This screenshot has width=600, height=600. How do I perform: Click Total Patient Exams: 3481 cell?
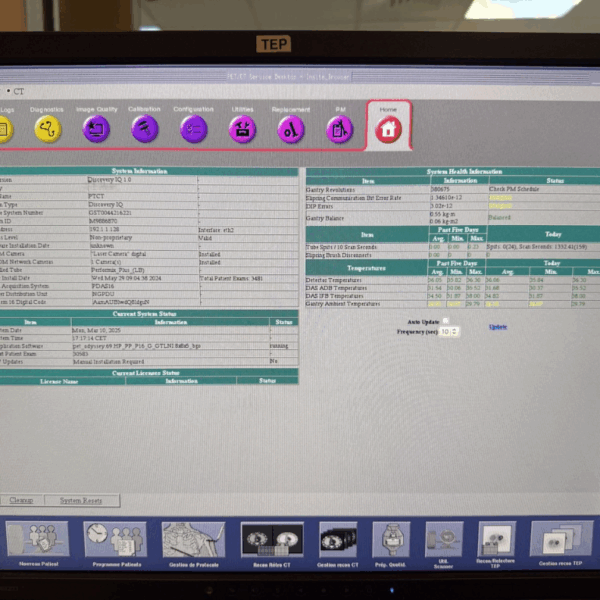click(x=248, y=279)
